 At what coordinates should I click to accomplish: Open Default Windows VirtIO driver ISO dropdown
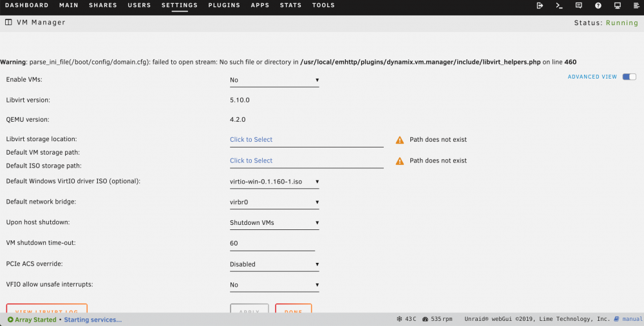274,182
